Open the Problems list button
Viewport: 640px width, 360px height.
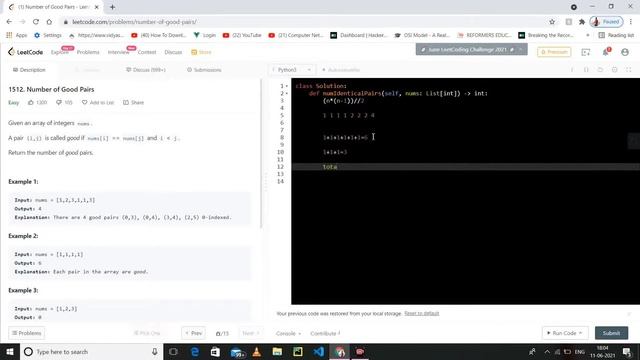[x=27, y=333]
